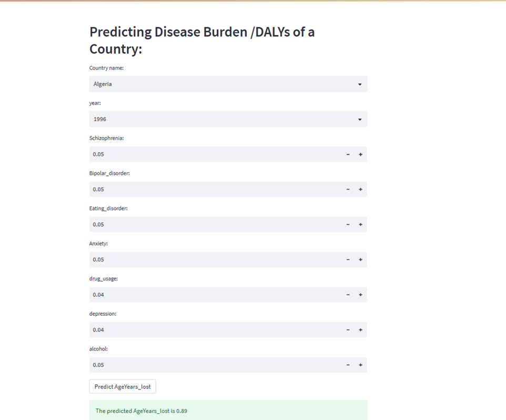Increment the alcohol value
Viewport: 506px width, 420px height.
click(x=360, y=365)
